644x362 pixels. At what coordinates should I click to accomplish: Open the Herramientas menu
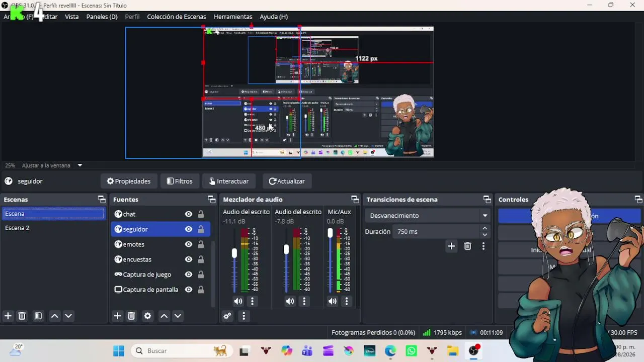click(233, 17)
